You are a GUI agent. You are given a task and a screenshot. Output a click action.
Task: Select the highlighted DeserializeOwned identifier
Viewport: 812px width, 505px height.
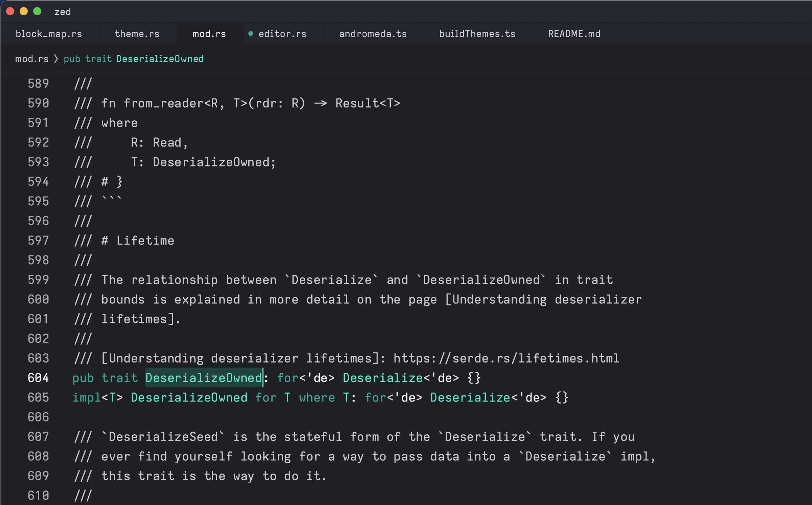pos(204,378)
